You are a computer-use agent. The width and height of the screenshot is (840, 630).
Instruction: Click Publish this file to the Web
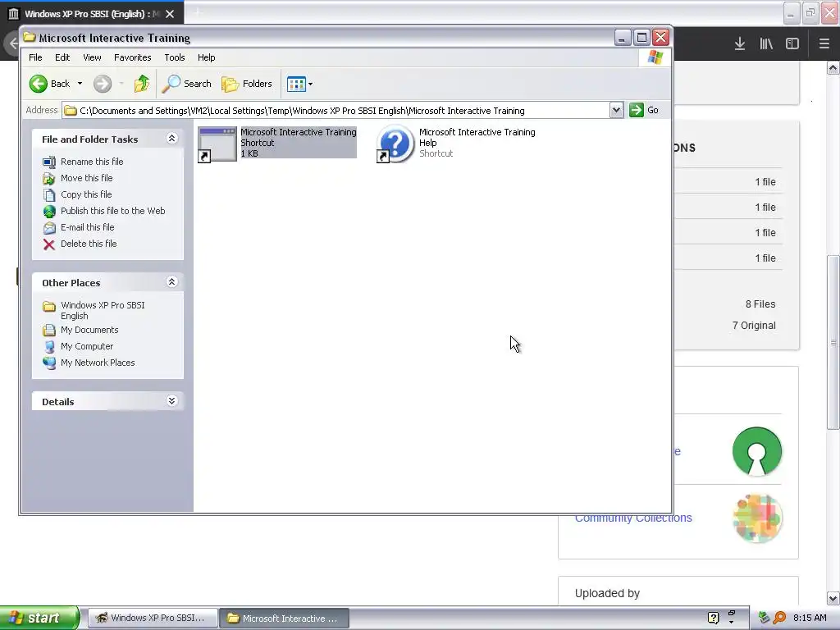point(113,211)
